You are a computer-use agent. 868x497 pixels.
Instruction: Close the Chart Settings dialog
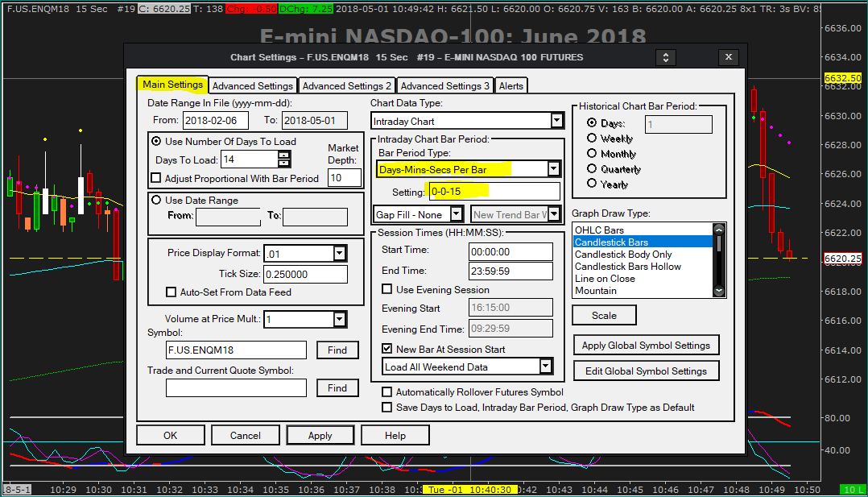coord(729,57)
